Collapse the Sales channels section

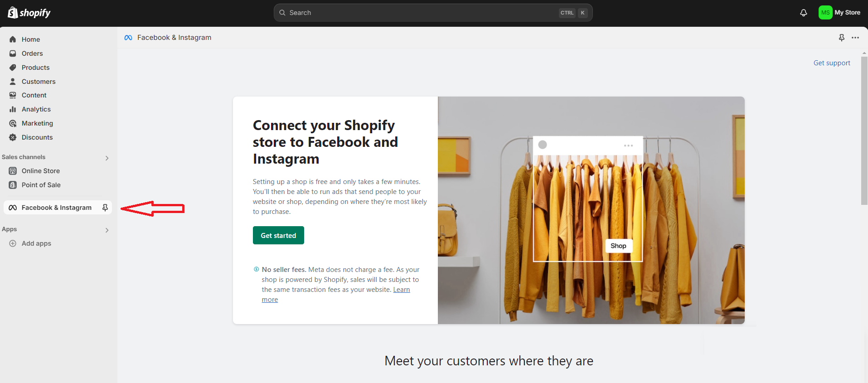point(107,158)
